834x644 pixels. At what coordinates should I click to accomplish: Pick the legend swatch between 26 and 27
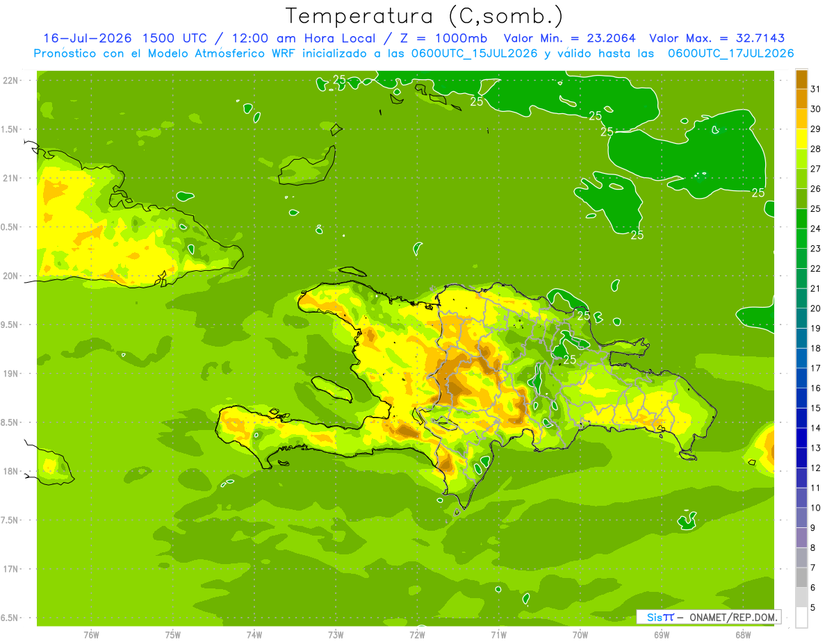pos(801,179)
